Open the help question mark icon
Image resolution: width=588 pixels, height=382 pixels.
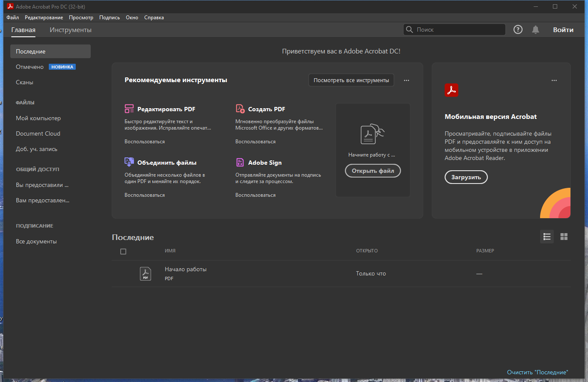click(518, 30)
